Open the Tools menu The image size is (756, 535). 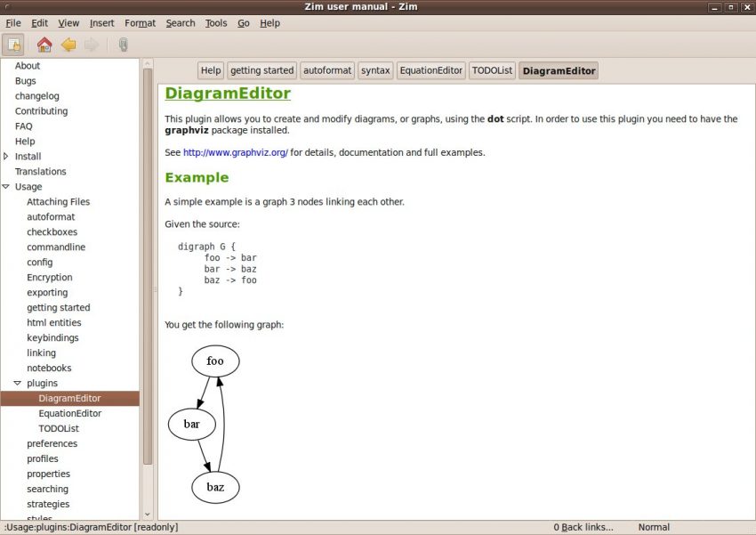pyautogui.click(x=215, y=23)
